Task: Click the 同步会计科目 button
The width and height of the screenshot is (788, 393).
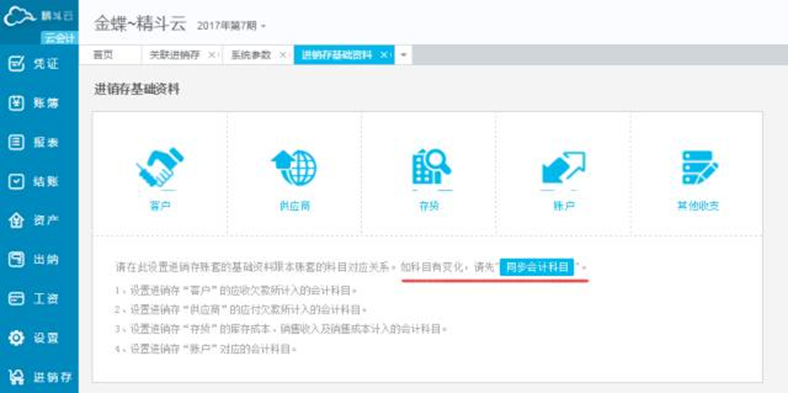Action: pyautogui.click(x=537, y=267)
